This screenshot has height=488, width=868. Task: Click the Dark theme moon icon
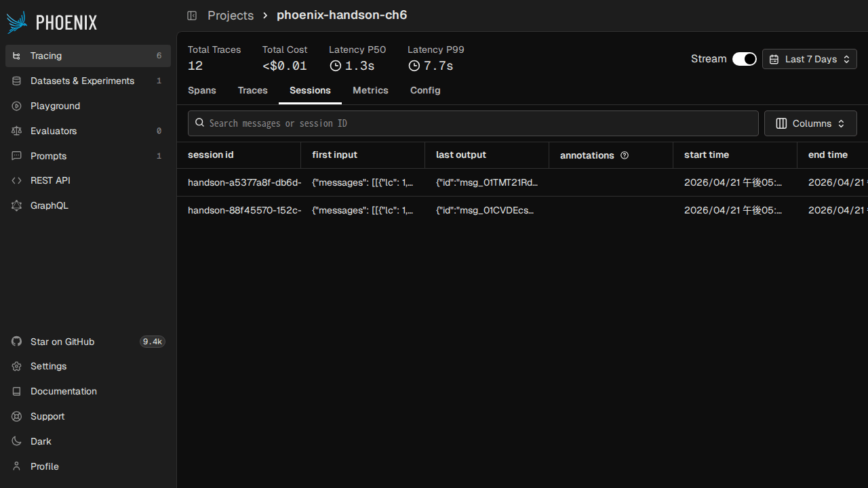[x=17, y=442]
